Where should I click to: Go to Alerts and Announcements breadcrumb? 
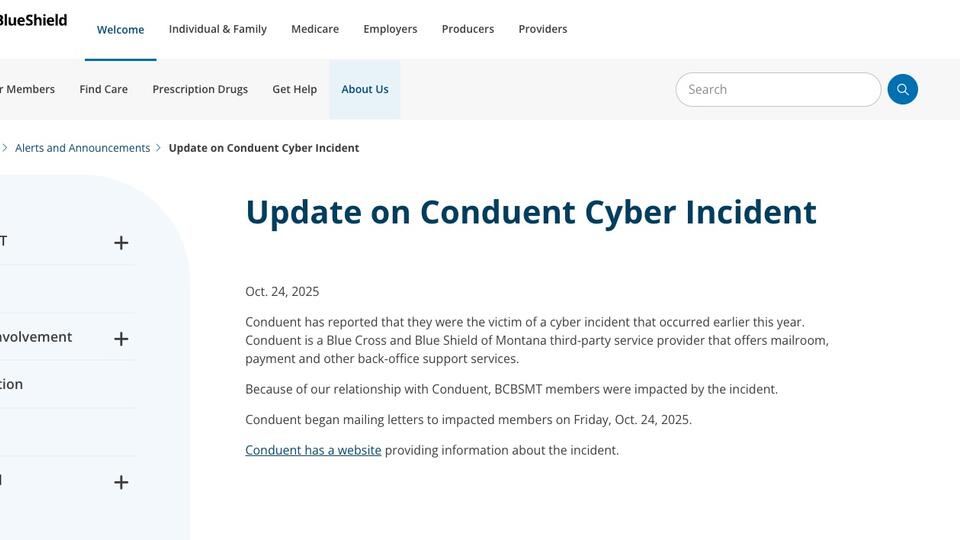(x=82, y=148)
